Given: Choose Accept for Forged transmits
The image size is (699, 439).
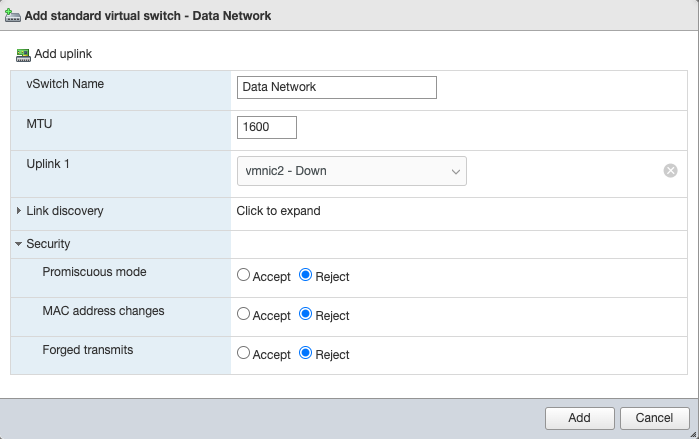Looking at the screenshot, I should [x=243, y=354].
